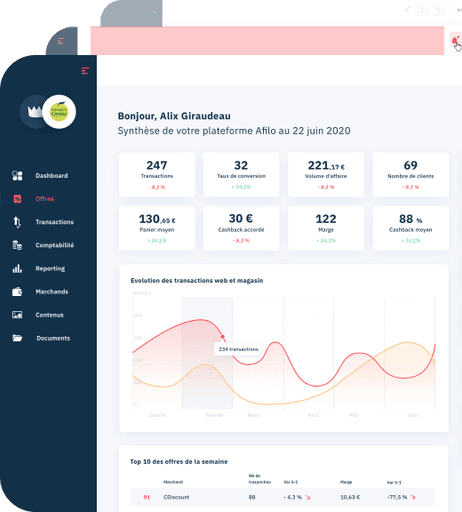
Task: Click down arrow beside -77,5 %
Action: 413,497
